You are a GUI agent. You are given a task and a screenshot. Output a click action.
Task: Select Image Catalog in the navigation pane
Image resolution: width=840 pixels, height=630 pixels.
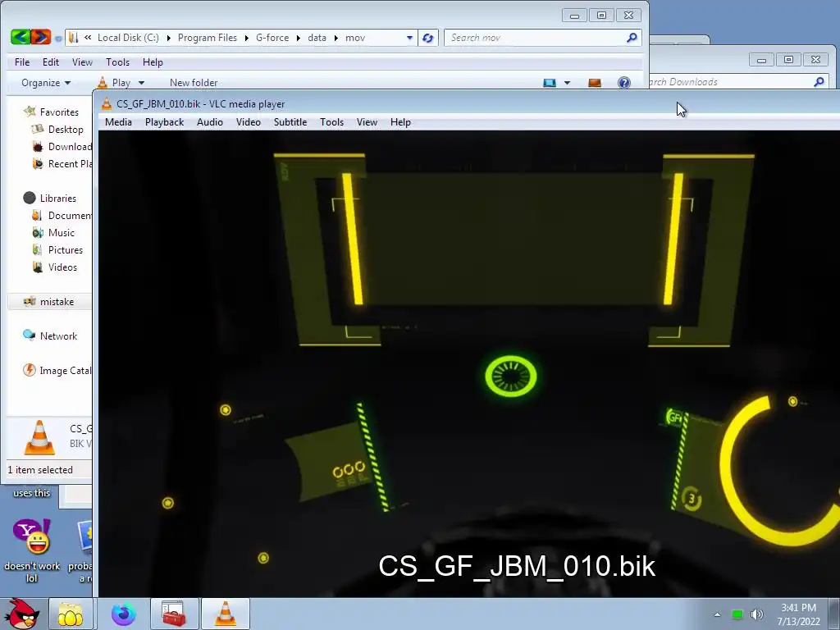pos(57,370)
